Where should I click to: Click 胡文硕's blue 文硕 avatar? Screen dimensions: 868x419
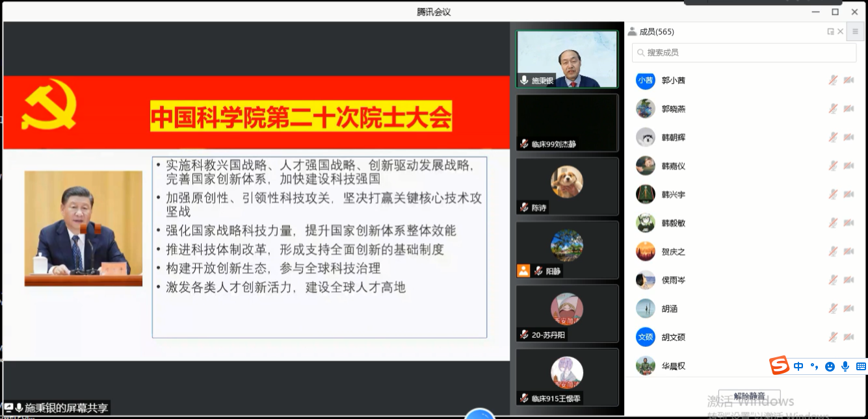(646, 337)
